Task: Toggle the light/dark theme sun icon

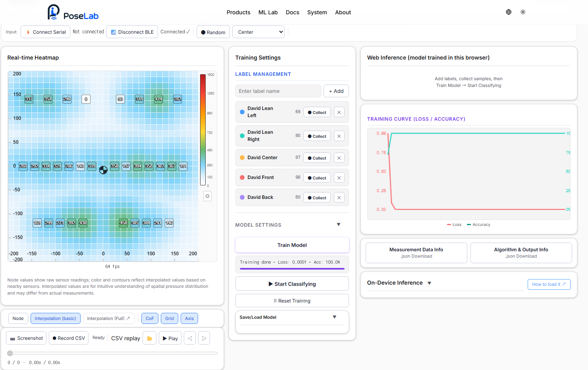Action: point(523,12)
